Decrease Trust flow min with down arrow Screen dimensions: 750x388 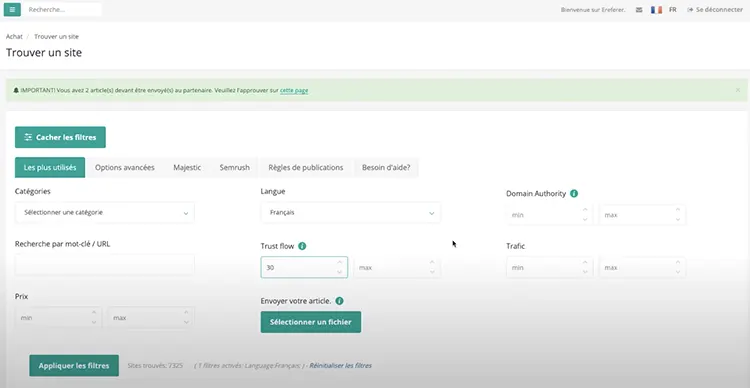tap(340, 272)
